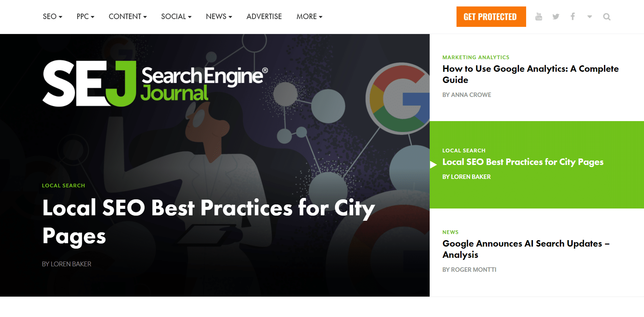The image size is (644, 317).
Task: Expand the MORE menu
Action: [309, 16]
